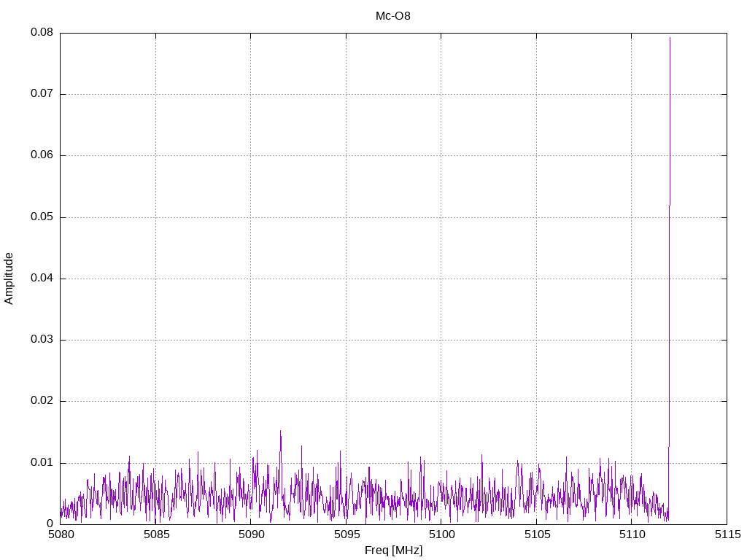Select the 0.01 y-axis tick label
747x560 pixels.
42,463
